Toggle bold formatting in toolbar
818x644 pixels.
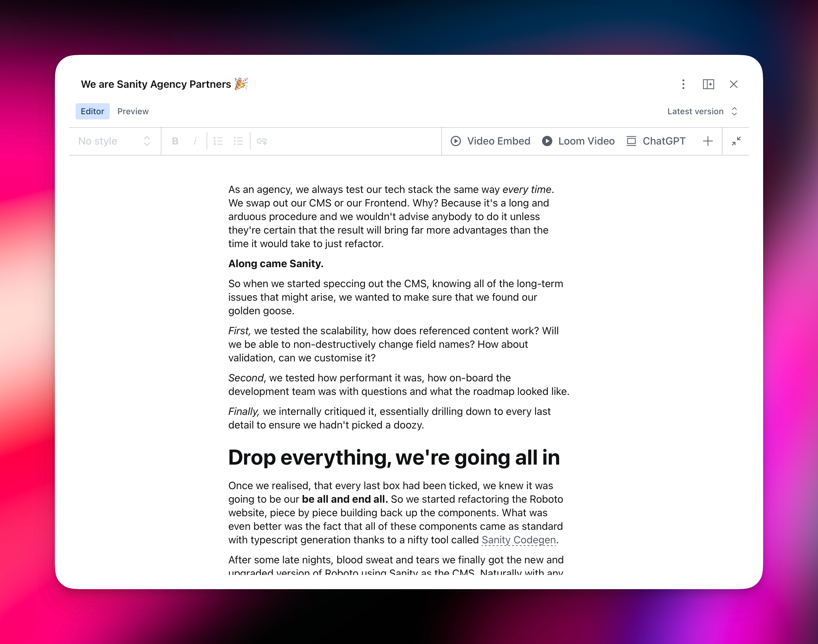[x=175, y=141]
